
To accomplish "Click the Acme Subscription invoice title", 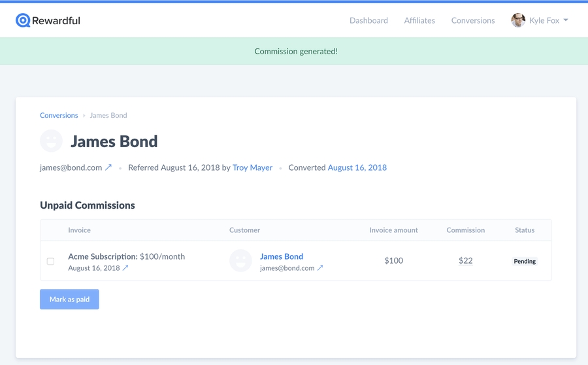I will [x=103, y=256].
